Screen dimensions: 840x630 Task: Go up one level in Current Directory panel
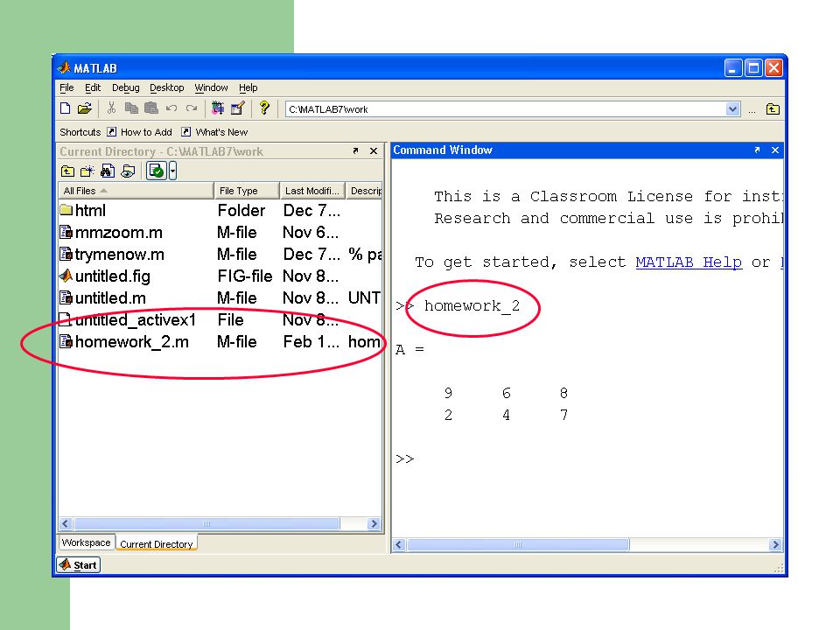tap(67, 171)
